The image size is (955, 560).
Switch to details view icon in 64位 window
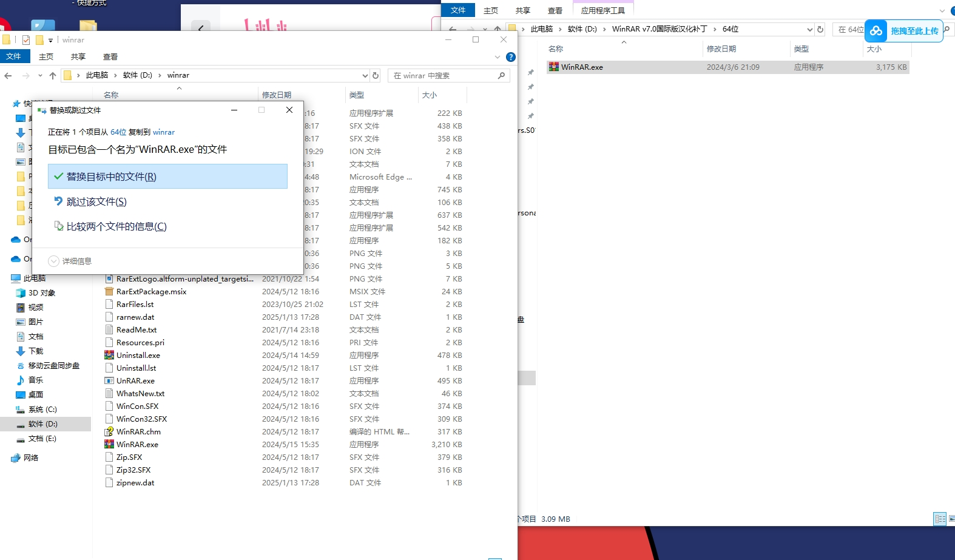[940, 519]
